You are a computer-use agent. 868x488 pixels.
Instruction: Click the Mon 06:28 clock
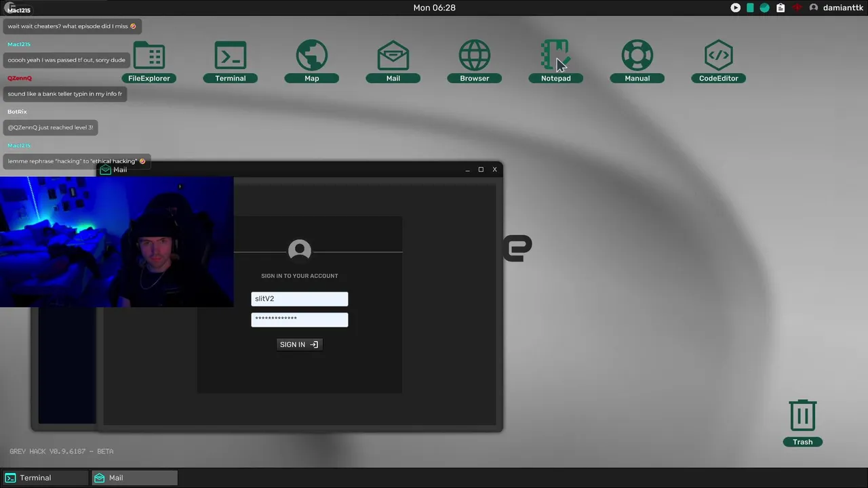tap(434, 7)
